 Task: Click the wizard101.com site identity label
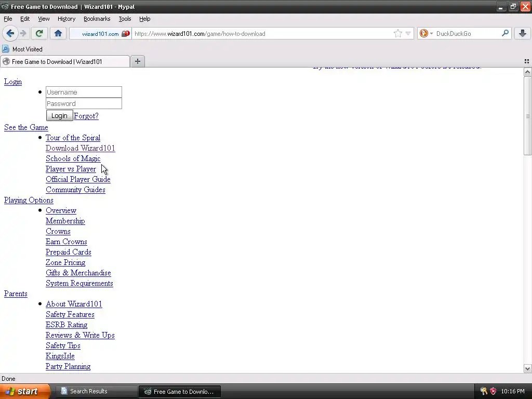[100, 34]
